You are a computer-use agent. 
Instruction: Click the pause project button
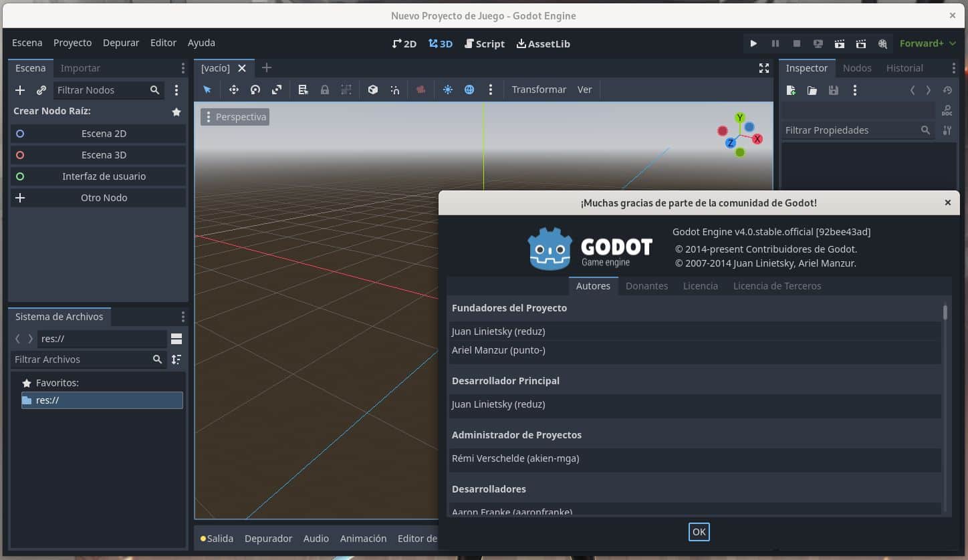775,43
